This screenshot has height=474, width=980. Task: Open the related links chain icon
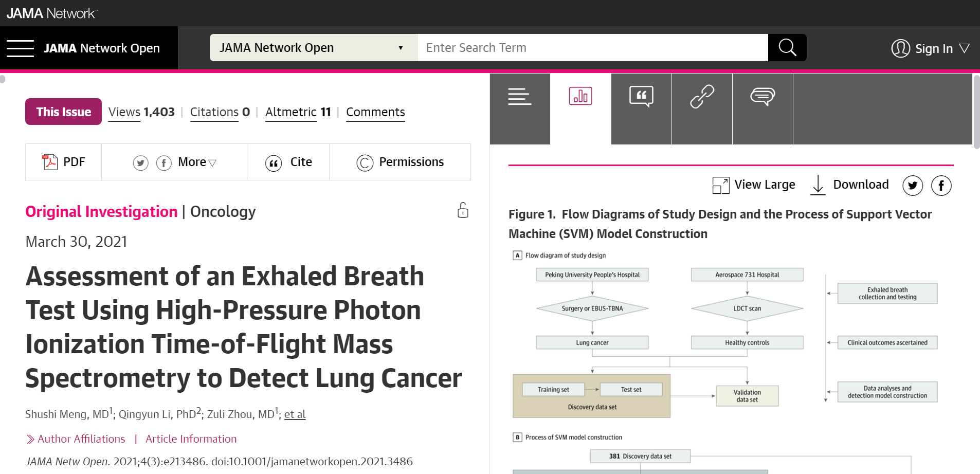702,96
